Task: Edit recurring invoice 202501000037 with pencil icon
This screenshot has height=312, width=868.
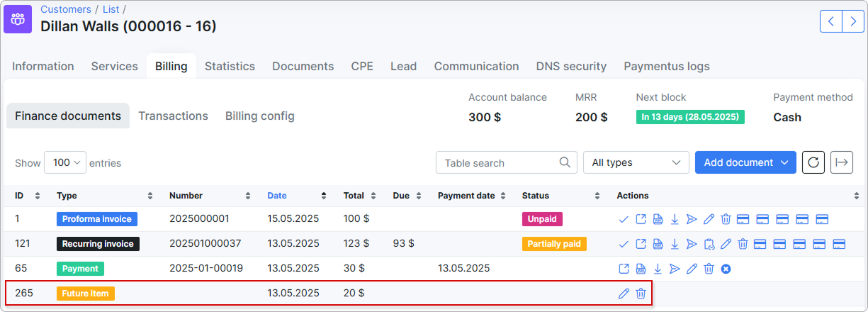Action: [726, 244]
